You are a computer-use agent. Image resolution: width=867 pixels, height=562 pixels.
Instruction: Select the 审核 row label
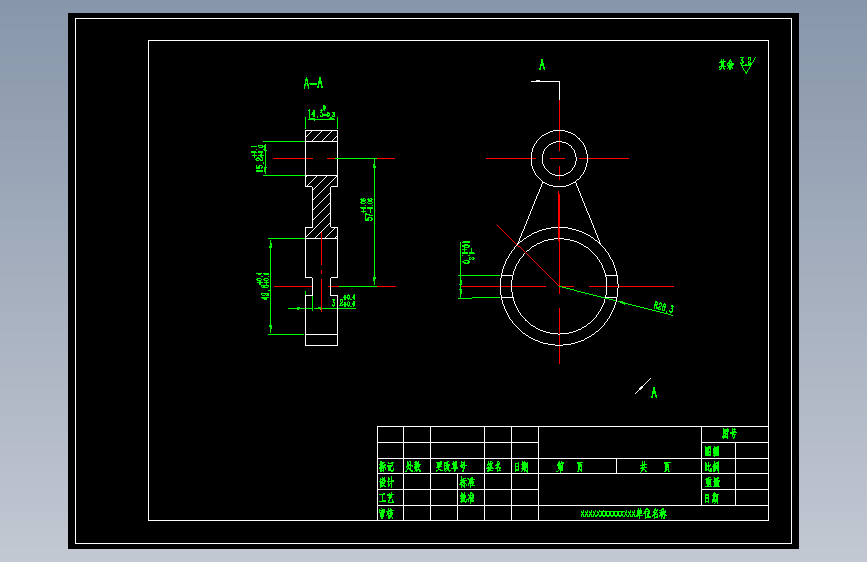pyautogui.click(x=387, y=513)
